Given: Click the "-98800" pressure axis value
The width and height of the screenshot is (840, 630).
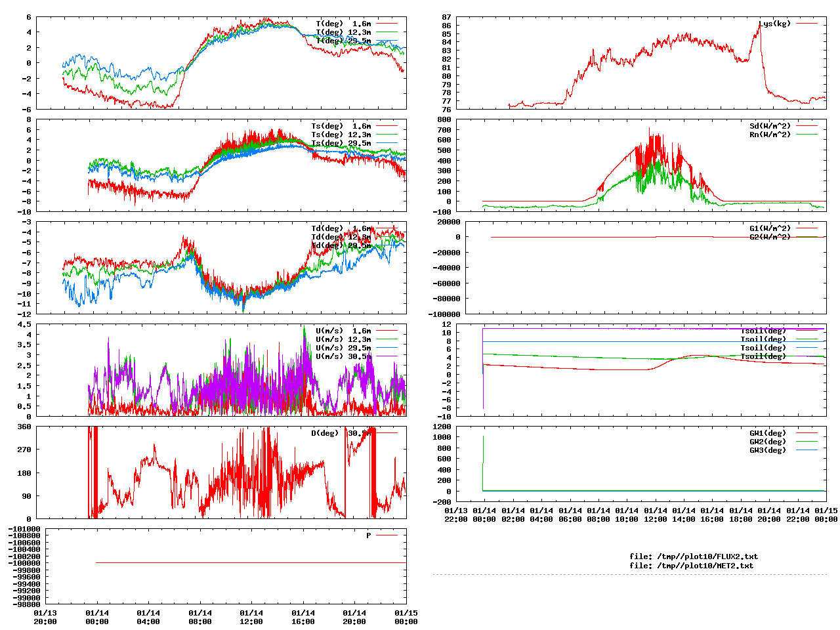Looking at the screenshot, I should tap(27, 604).
